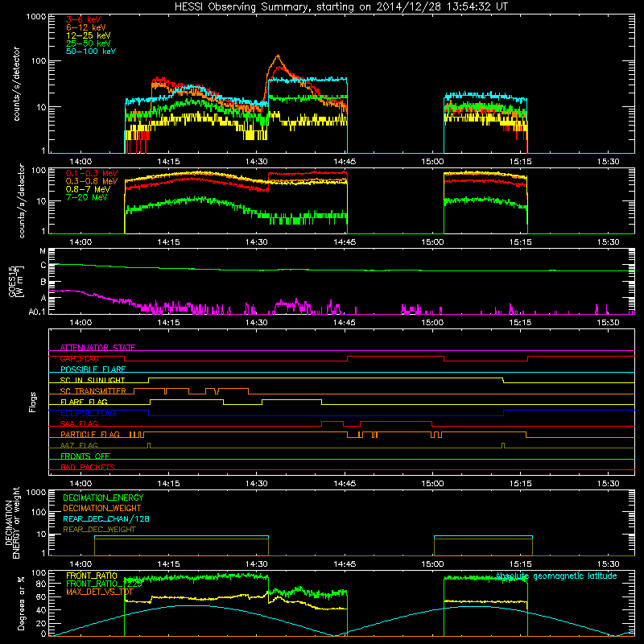Select the 12-25 keV legend label
The height and width of the screenshot is (644, 644).
pos(89,35)
